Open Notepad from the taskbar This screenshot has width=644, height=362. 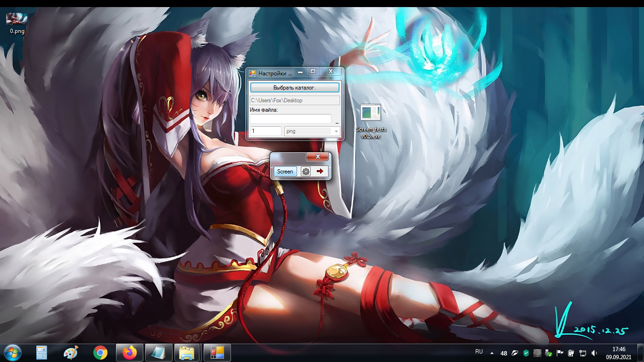(158, 353)
